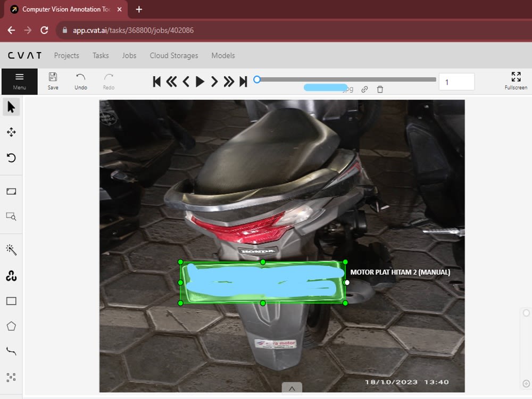Open the Models page

pos(223,55)
